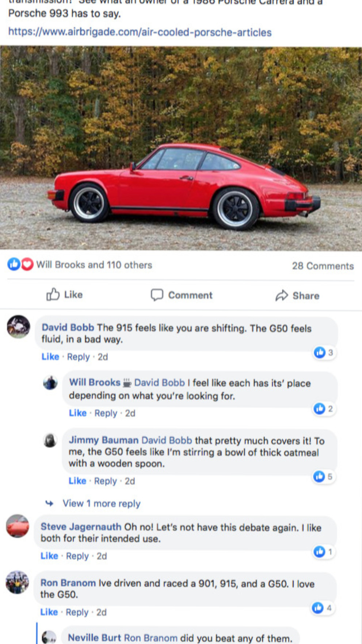Click the 5 likes badge on Jimmy Bauman's reply
Image resolution: width=362 pixels, height=644 pixels.
coord(324,476)
